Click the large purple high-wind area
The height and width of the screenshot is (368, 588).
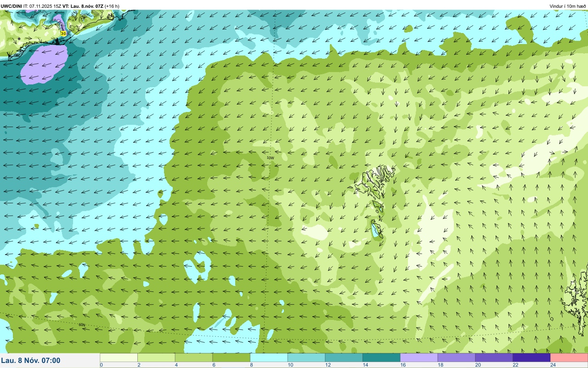pyautogui.click(x=44, y=64)
